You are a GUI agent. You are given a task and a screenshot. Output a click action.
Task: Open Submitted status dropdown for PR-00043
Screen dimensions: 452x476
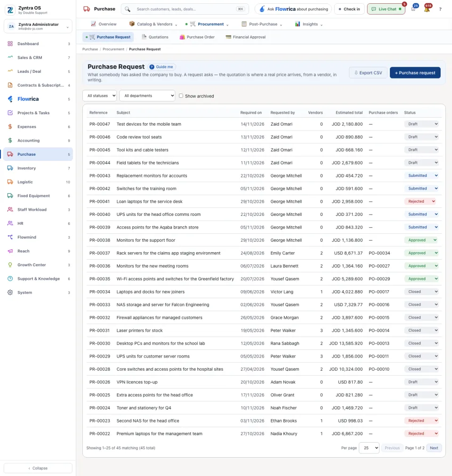421,175
